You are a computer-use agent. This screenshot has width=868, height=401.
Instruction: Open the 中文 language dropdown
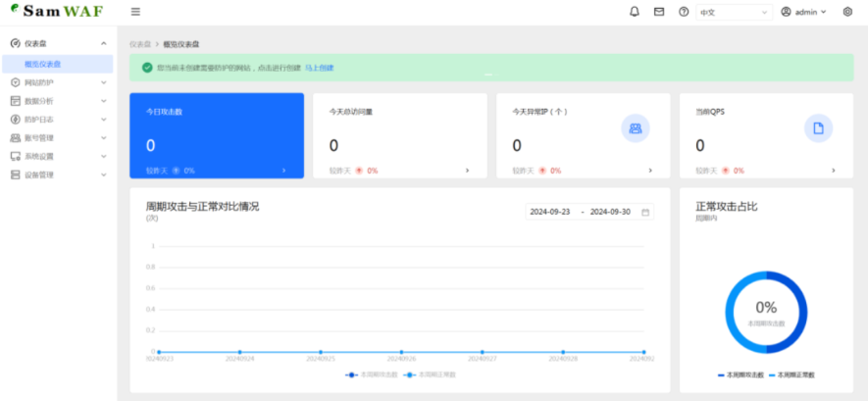point(734,12)
